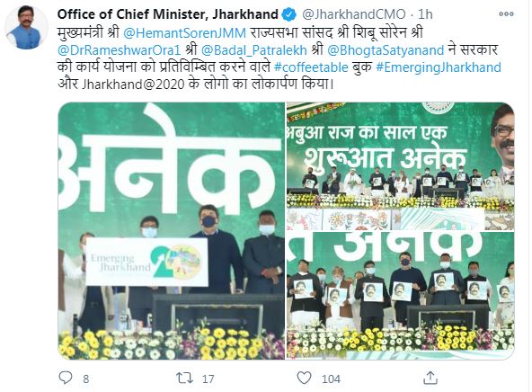Click the account name Office of Chief Minister, Jharkhand
Image resolution: width=532 pixels, height=392 pixels.
coord(168,14)
